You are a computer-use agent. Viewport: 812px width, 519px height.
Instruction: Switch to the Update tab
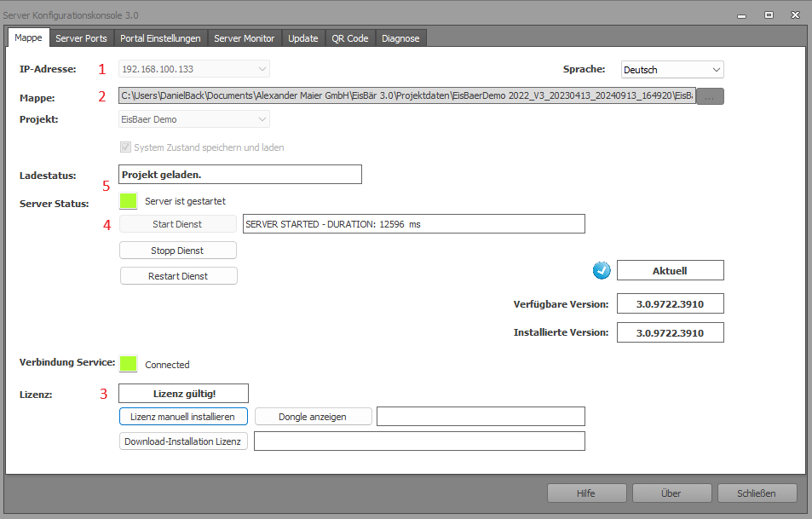(303, 38)
